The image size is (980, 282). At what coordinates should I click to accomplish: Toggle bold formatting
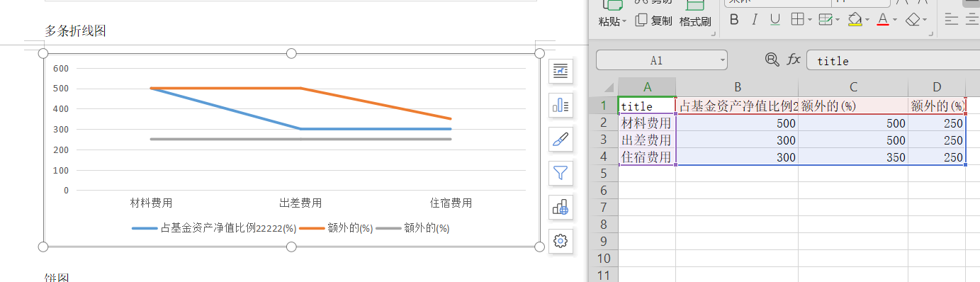(x=734, y=20)
